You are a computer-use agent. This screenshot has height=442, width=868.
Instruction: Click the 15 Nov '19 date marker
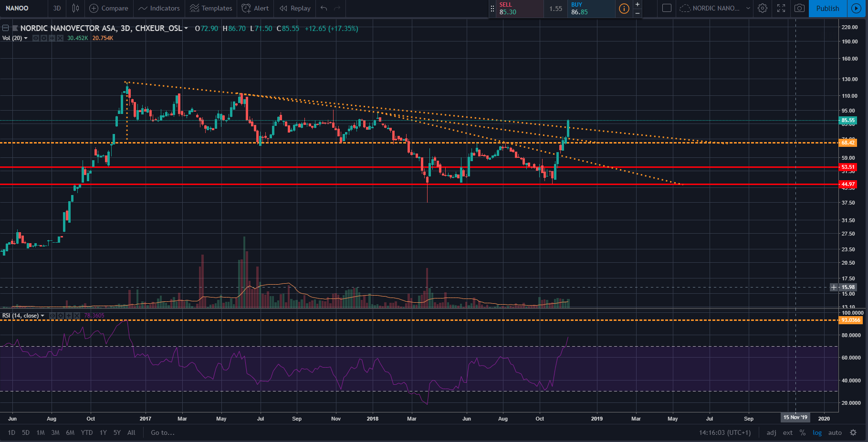[x=795, y=417]
